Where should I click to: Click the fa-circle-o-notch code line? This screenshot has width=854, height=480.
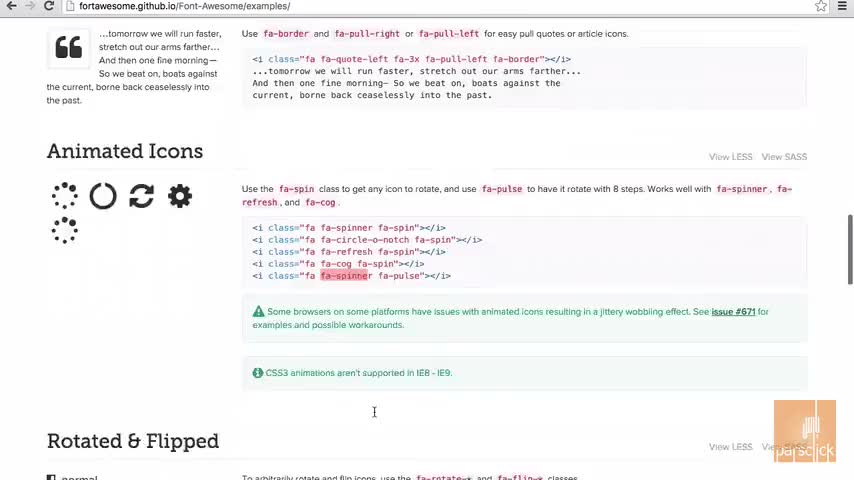click(x=367, y=240)
